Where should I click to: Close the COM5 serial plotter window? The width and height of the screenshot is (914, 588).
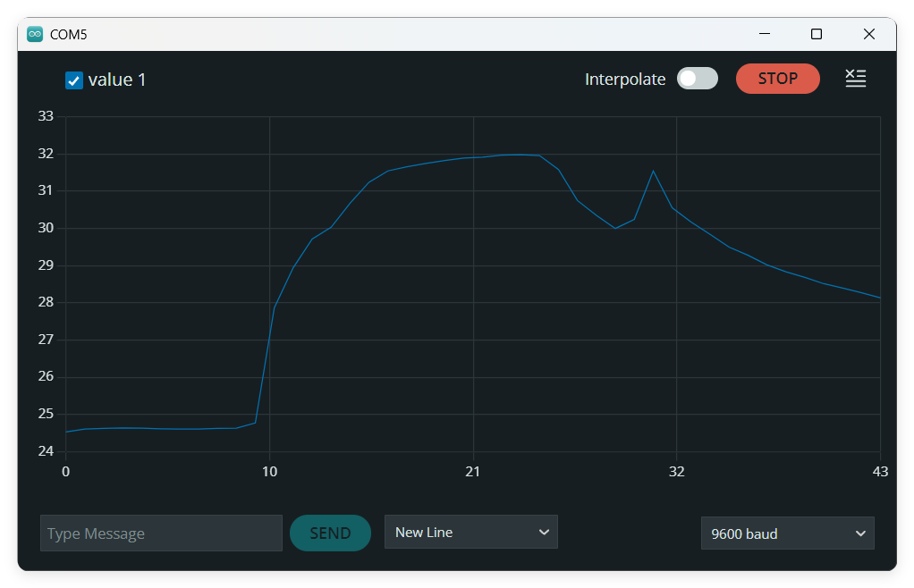(x=868, y=34)
